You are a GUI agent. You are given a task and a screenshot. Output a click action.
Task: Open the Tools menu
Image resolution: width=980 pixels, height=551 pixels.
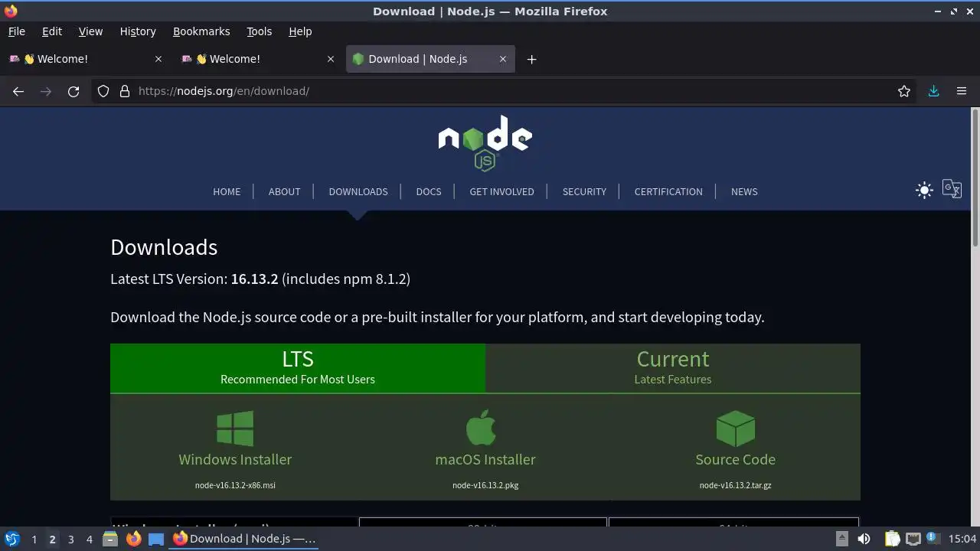coord(259,31)
